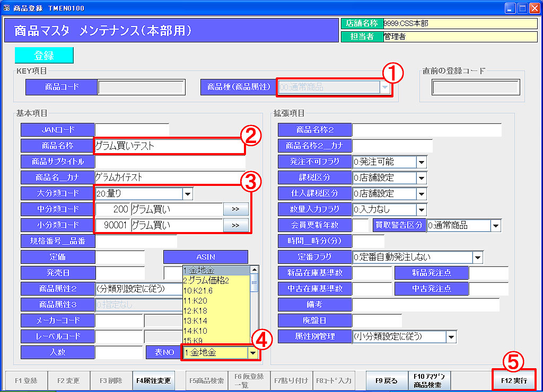
Task: Click the ASIN button
Action: point(205,257)
